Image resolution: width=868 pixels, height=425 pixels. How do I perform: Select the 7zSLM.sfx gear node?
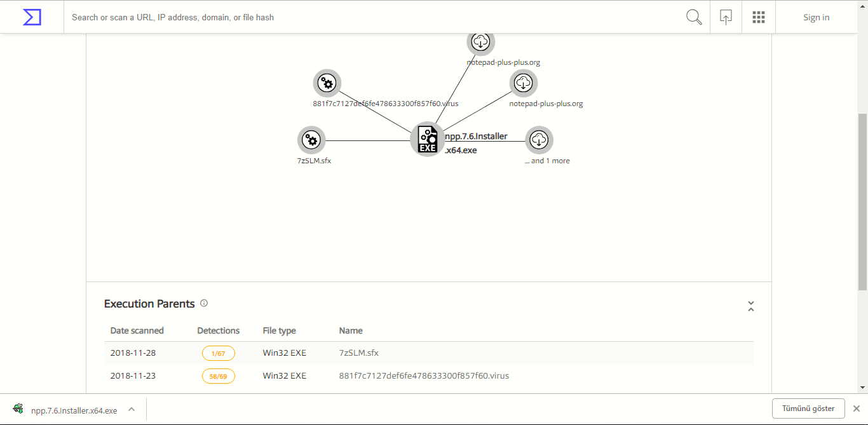pyautogui.click(x=311, y=140)
